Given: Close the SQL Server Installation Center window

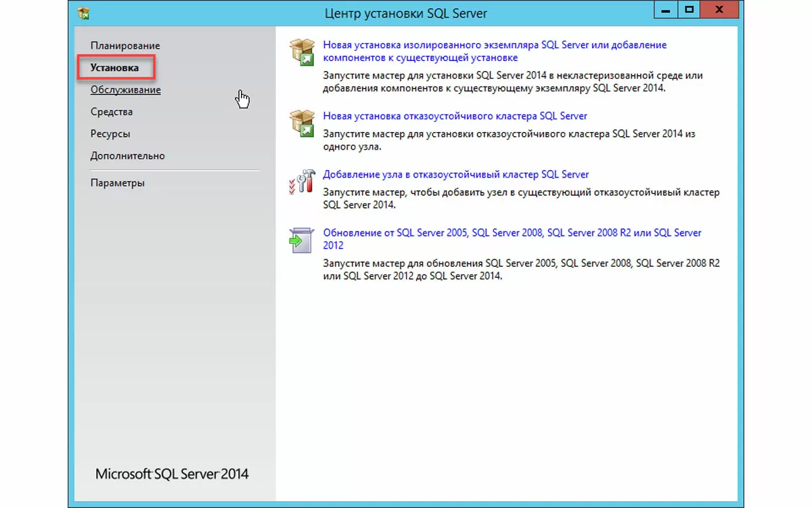Looking at the screenshot, I should pos(721,9).
